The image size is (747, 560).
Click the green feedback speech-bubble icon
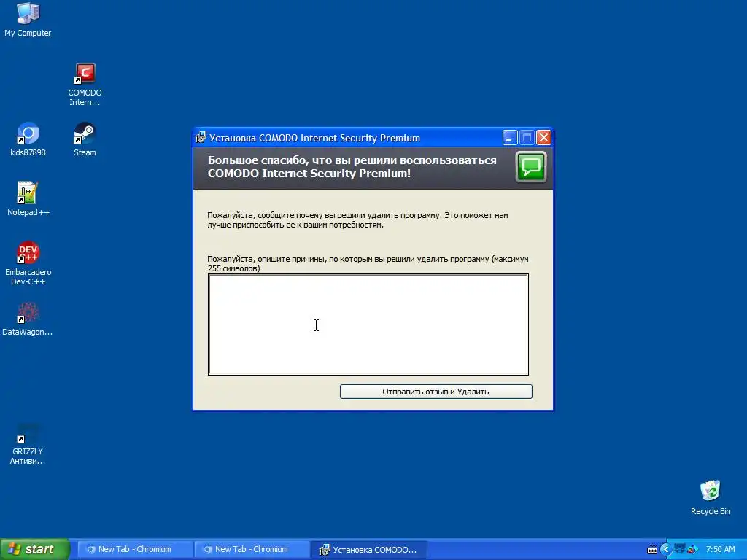pos(531,167)
